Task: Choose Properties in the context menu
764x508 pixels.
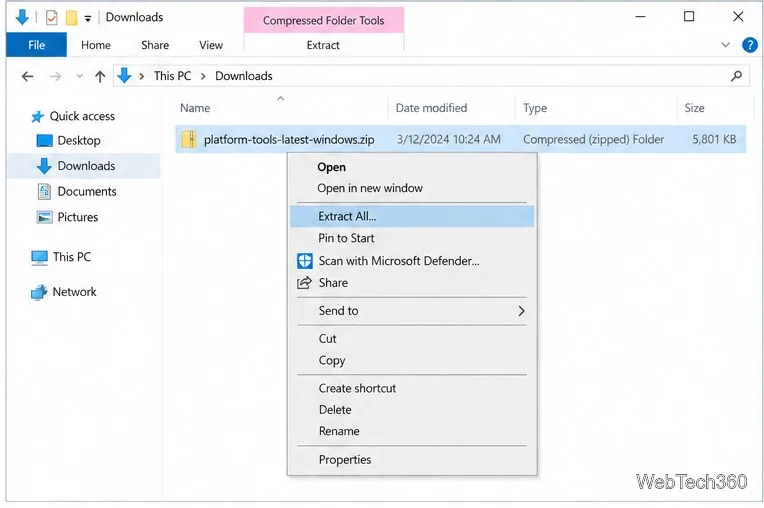Action: (412, 459)
